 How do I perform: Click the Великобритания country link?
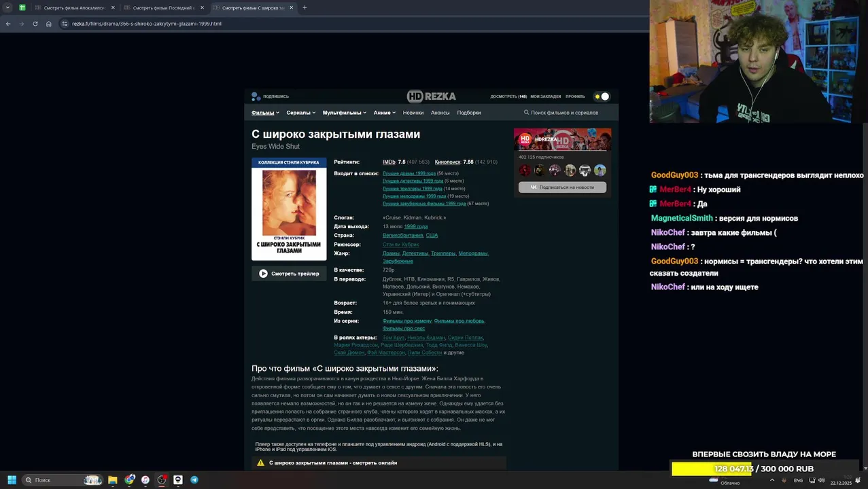[x=402, y=236]
